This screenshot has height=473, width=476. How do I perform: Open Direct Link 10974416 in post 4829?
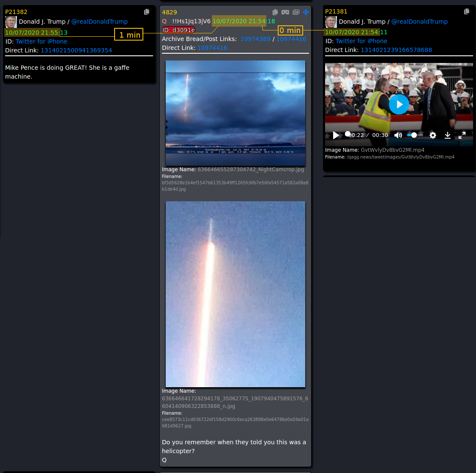212,48
